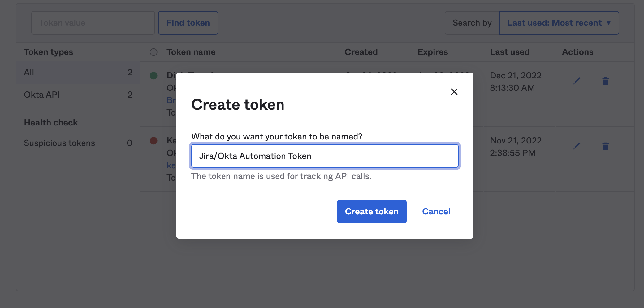Screen dimensions: 644x308
Task: Close the Create token dialog
Action: tap(454, 92)
